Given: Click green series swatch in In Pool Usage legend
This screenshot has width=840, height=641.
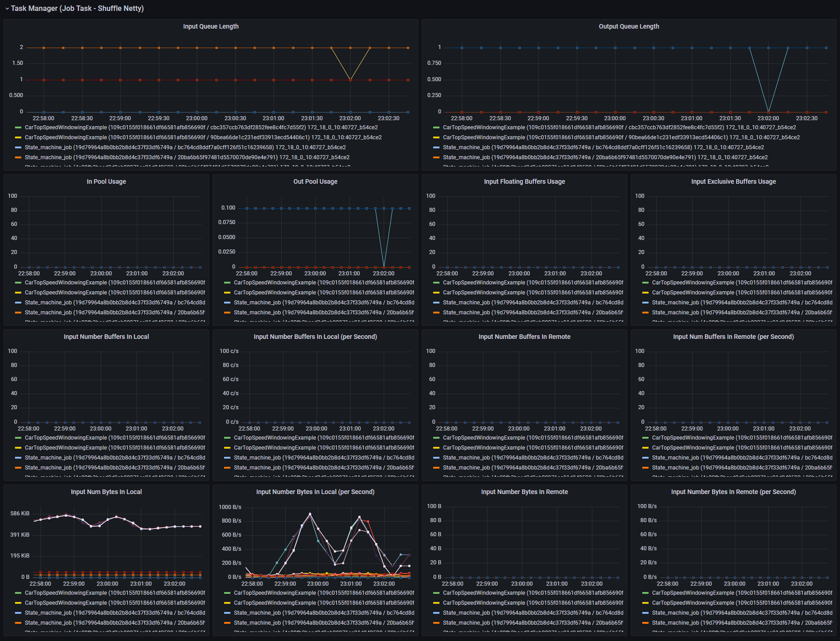Looking at the screenshot, I should [18, 283].
